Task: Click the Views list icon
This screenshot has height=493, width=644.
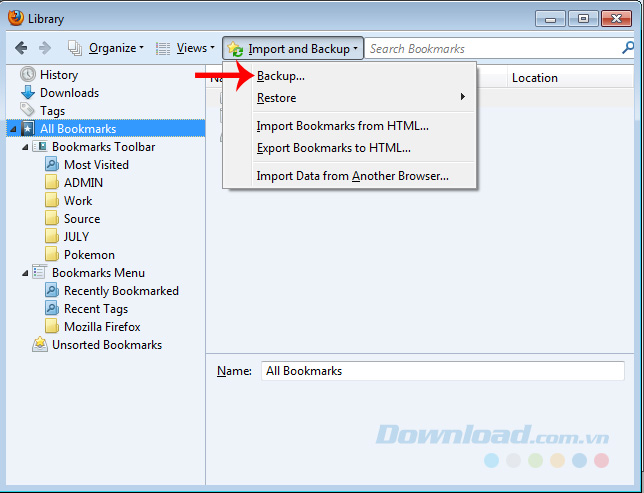Action: [163, 48]
